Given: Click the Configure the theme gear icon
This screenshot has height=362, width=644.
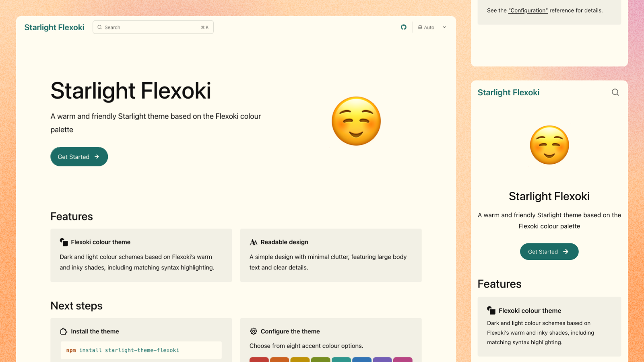Looking at the screenshot, I should click(x=254, y=331).
